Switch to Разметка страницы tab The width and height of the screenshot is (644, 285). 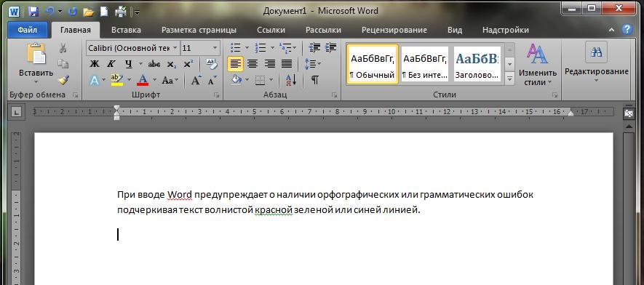[199, 30]
